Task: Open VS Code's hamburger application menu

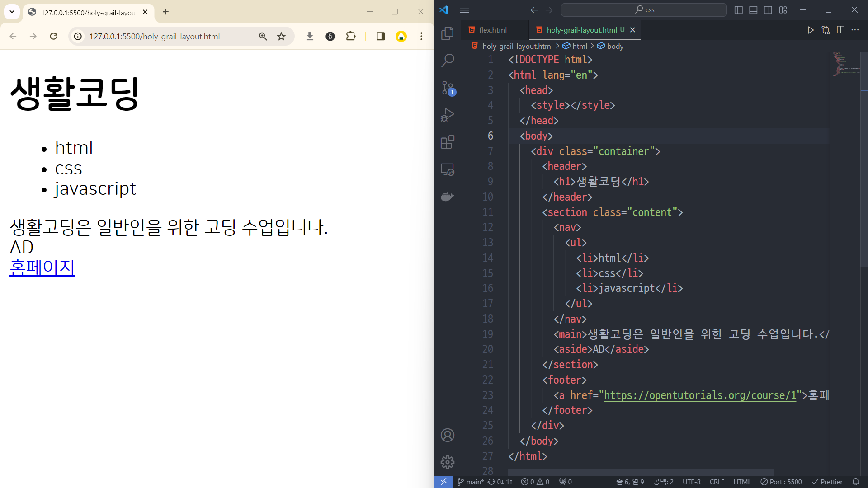Action: pyautogui.click(x=464, y=10)
